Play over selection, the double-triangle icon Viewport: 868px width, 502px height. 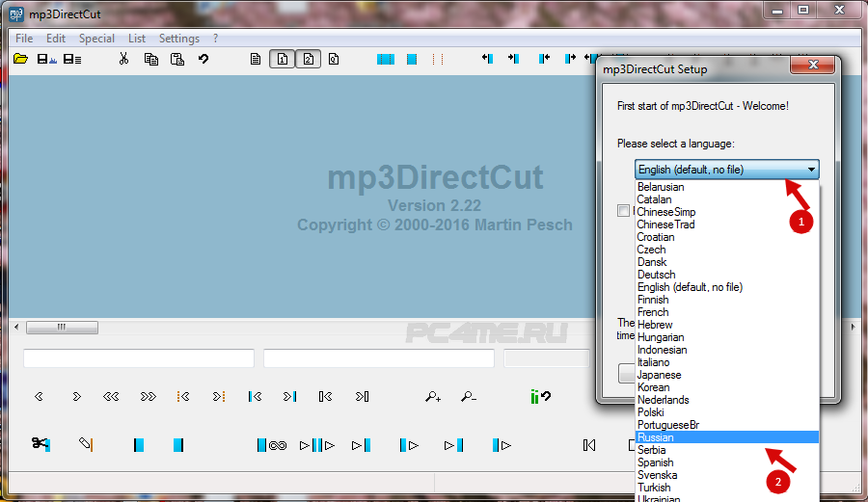(x=316, y=445)
